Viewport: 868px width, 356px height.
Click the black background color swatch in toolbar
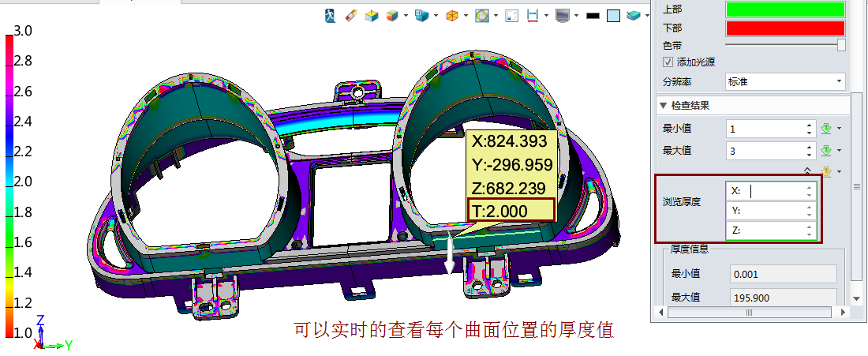tap(593, 15)
